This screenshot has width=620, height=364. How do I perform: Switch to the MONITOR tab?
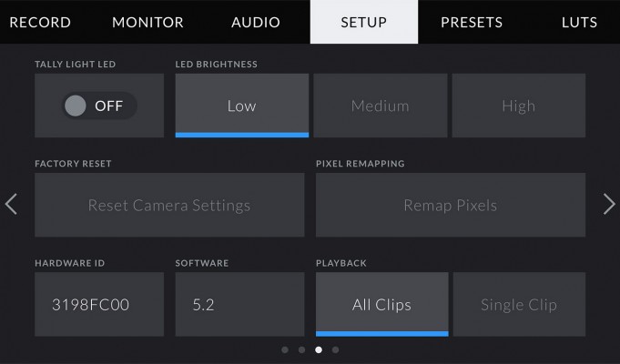pyautogui.click(x=147, y=22)
